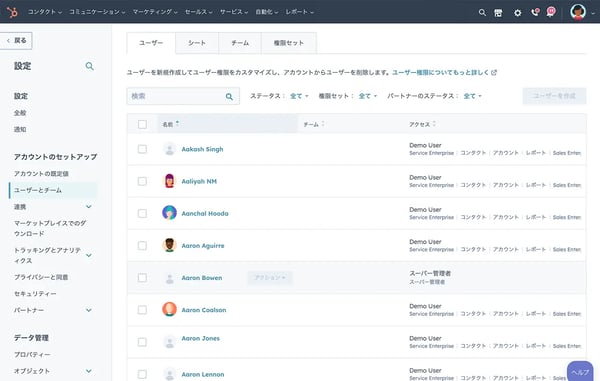This screenshot has width=600, height=381.
Task: Open the コンタクト top menu
Action: 45,12
